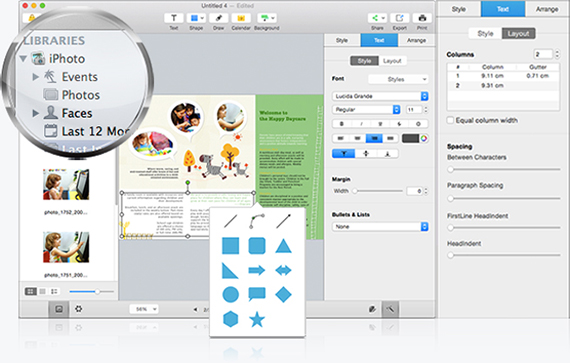Click the Export icon
The height and width of the screenshot is (363, 570).
click(x=400, y=18)
